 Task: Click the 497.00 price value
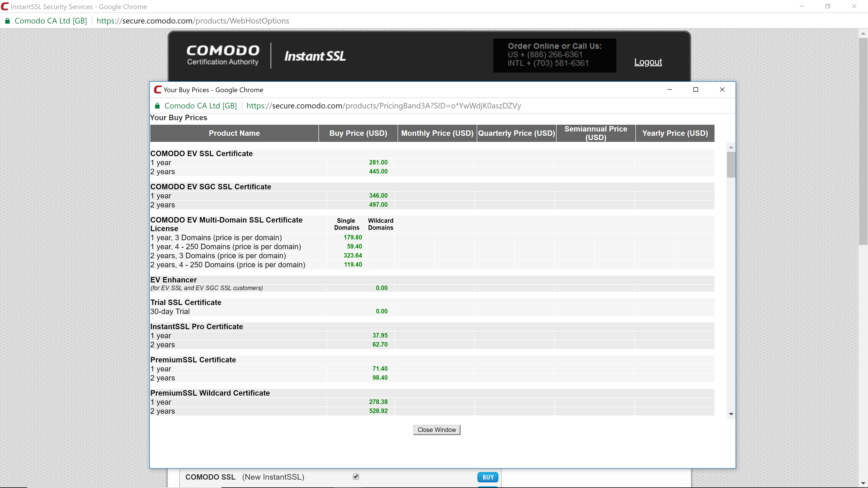coord(378,205)
